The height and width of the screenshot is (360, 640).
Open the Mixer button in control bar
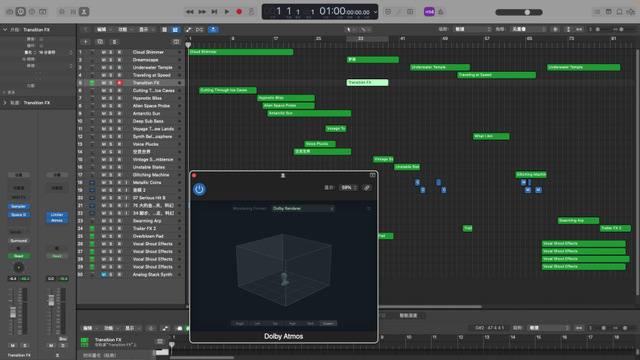73,12
